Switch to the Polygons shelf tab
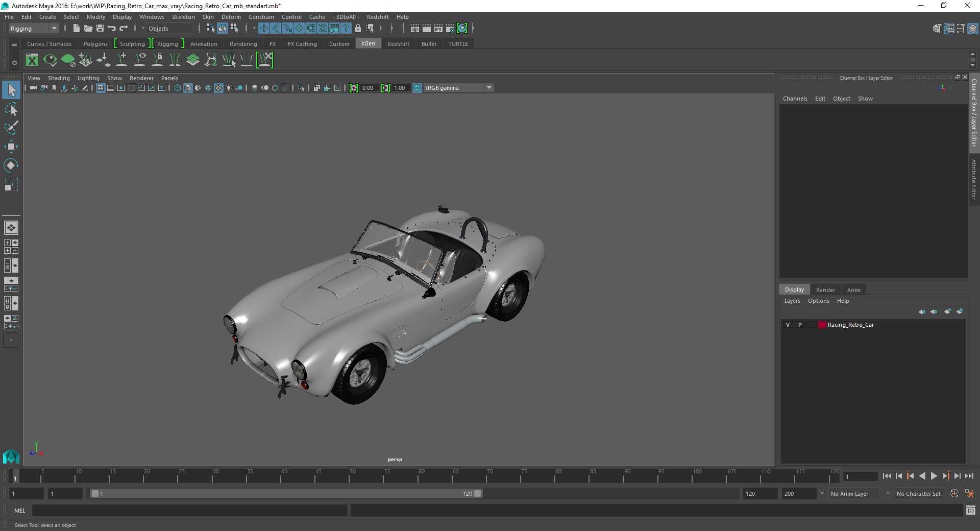 pos(95,44)
